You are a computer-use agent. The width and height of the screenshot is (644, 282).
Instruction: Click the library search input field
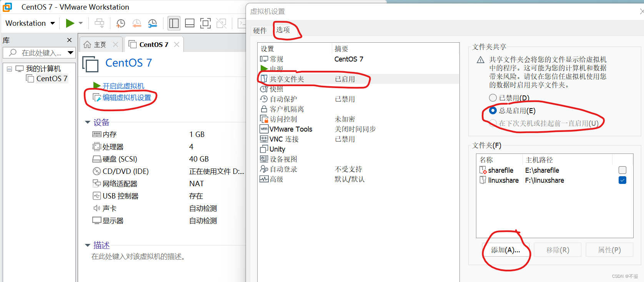pyautogui.click(x=35, y=53)
